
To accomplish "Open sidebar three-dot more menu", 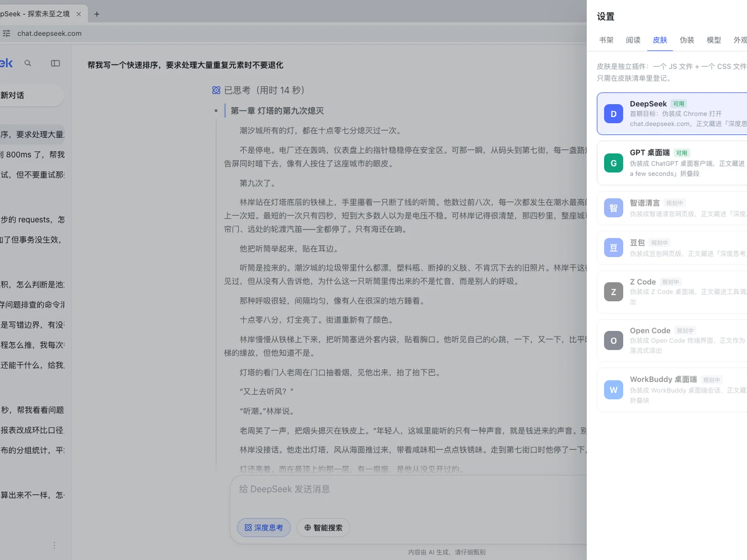I will point(54,546).
